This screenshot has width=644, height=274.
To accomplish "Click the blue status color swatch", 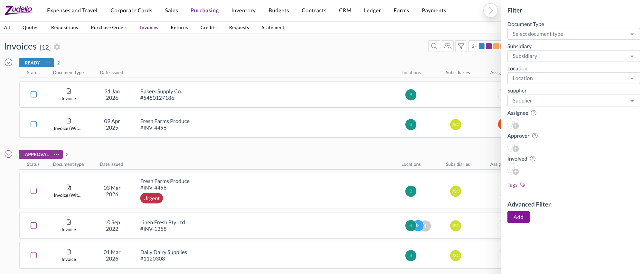I will tap(482, 46).
